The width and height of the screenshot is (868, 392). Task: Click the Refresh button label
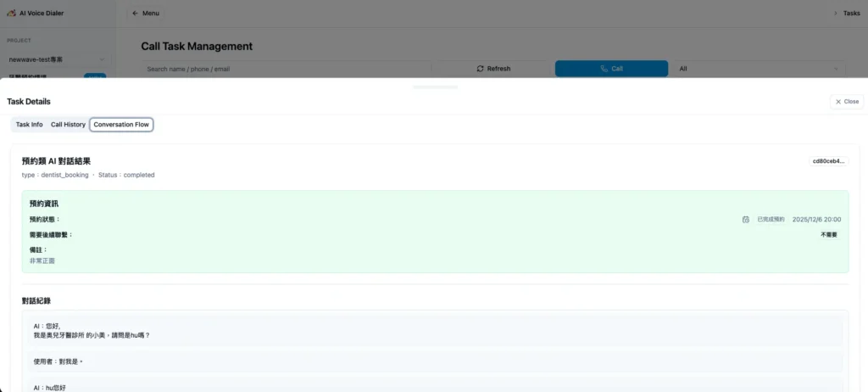tap(498, 69)
